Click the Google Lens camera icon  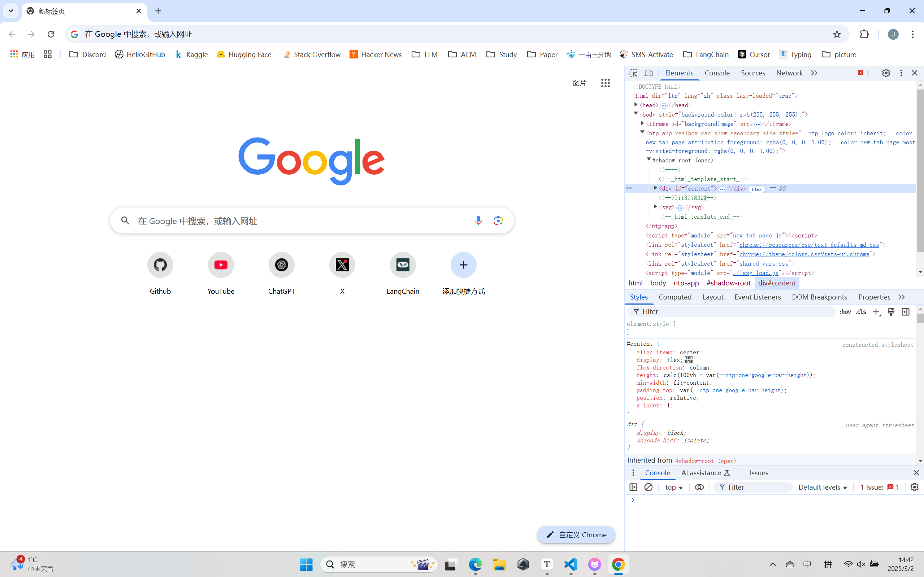click(x=498, y=220)
